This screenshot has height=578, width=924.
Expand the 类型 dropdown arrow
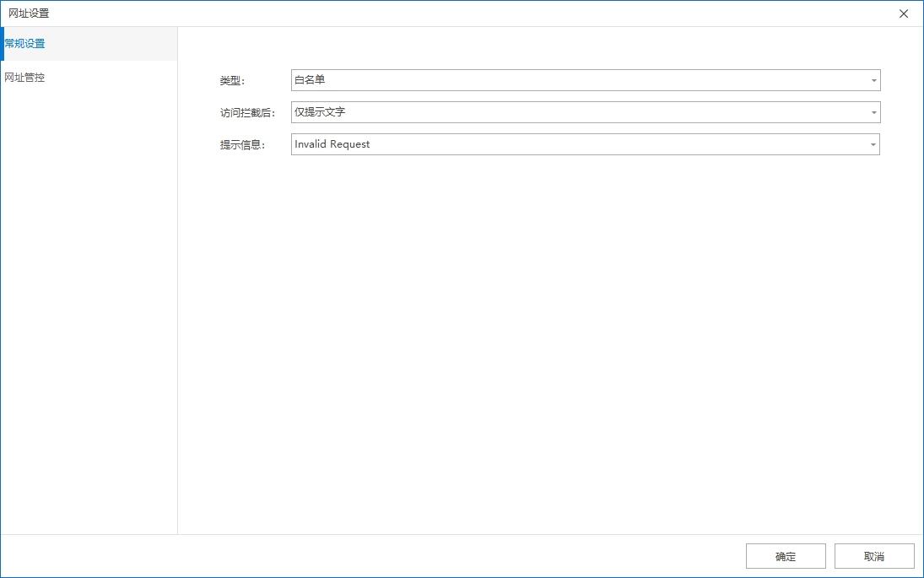click(873, 81)
